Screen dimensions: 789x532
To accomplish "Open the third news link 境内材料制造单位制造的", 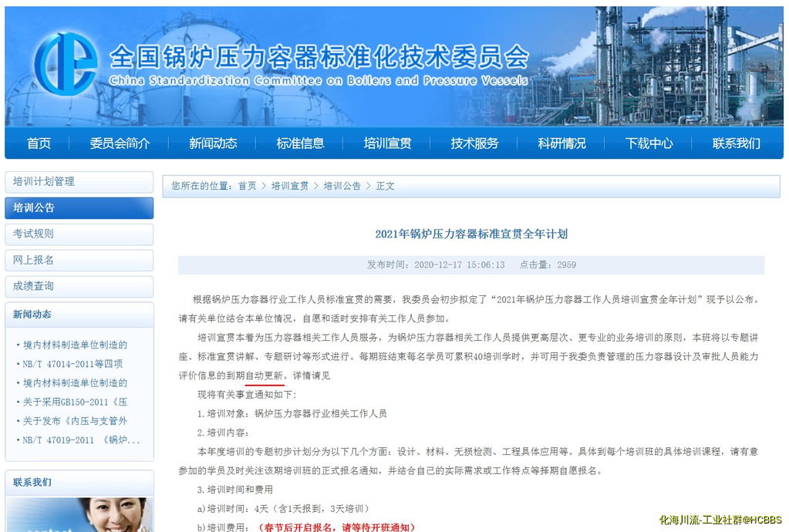I will 75,383.
